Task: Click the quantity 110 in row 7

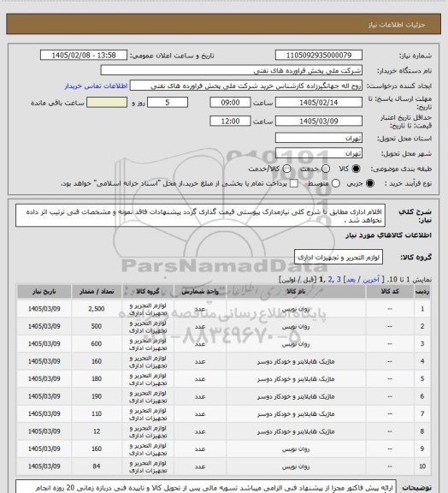Action: pyautogui.click(x=97, y=413)
